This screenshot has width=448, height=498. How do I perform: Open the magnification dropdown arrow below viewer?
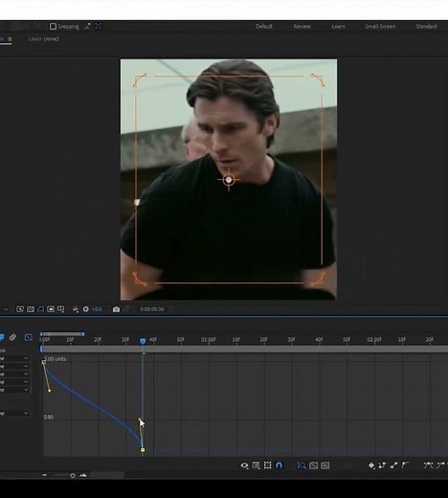(x=6, y=309)
